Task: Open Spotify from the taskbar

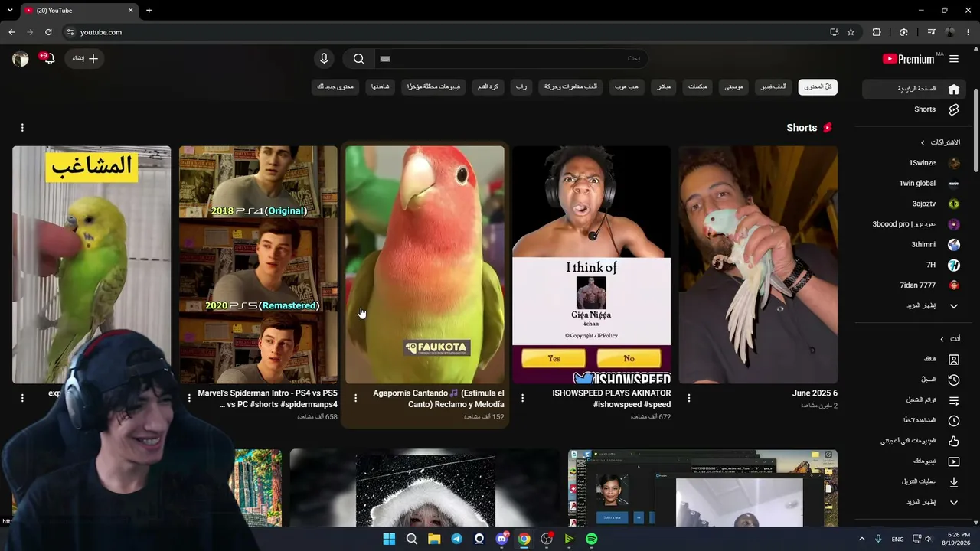Action: click(591, 539)
